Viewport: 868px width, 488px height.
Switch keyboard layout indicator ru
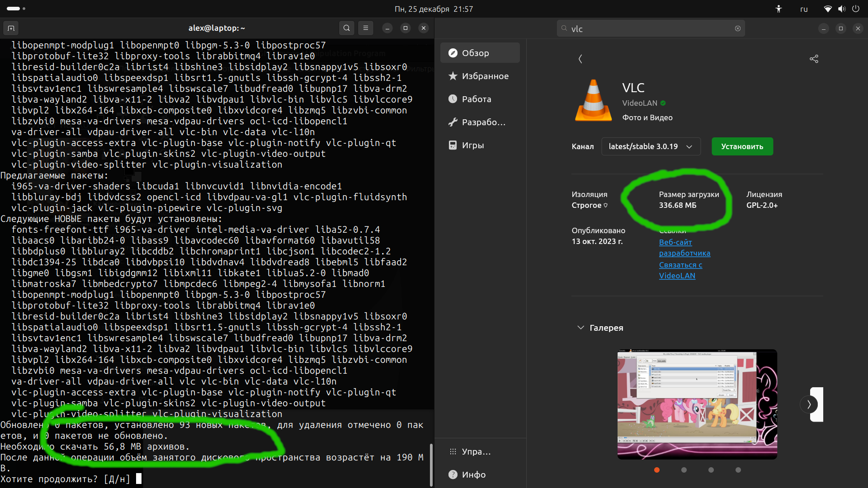click(x=804, y=9)
